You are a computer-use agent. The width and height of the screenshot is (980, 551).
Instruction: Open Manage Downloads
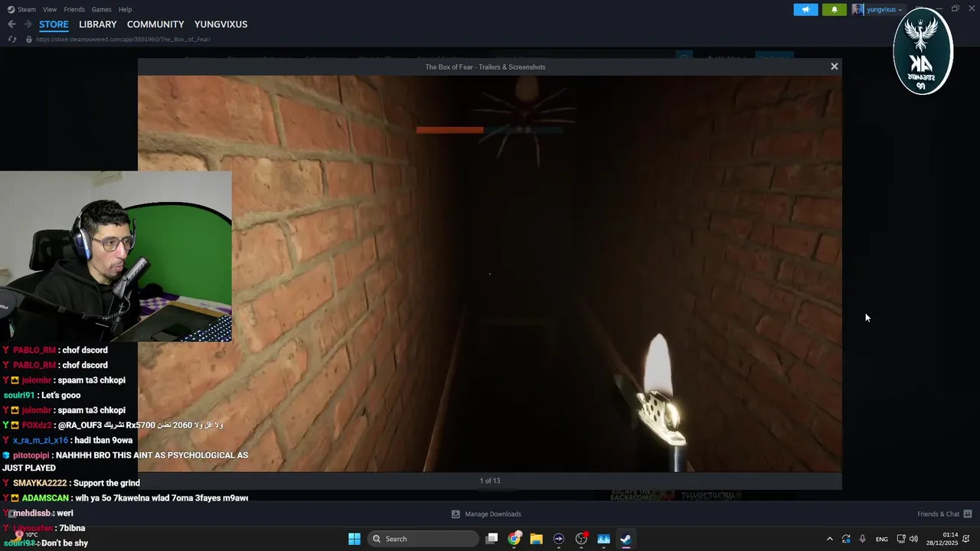pyautogui.click(x=486, y=514)
